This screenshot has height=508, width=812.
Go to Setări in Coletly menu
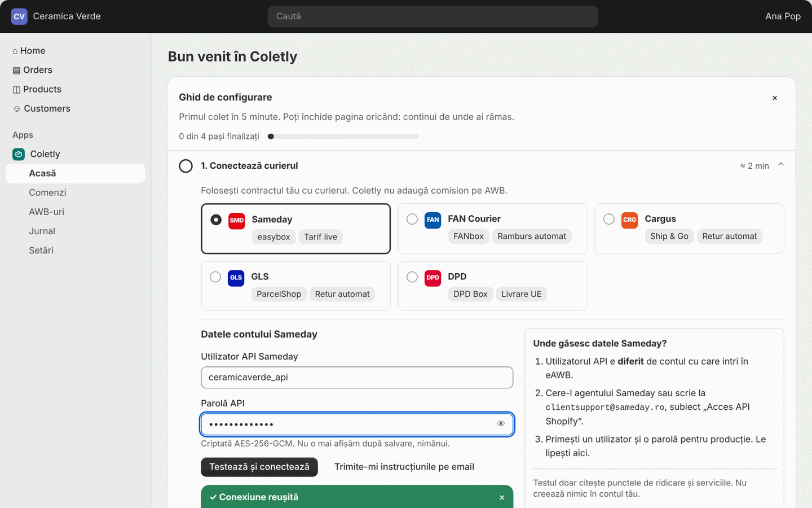coord(75,250)
